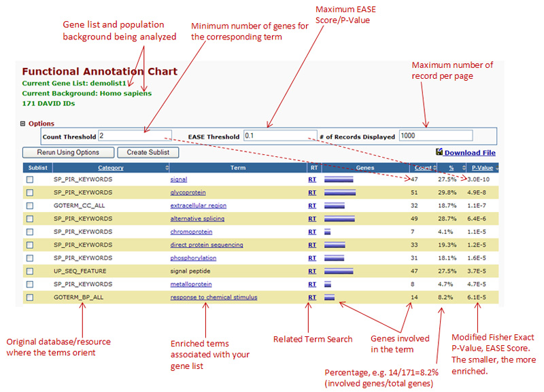Open RT for alternative splicing row

[x=313, y=219]
